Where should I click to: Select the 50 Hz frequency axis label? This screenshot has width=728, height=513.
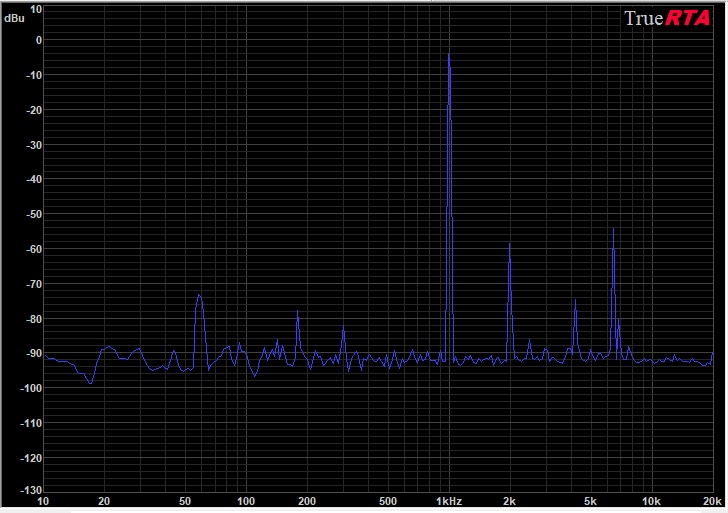coord(185,501)
